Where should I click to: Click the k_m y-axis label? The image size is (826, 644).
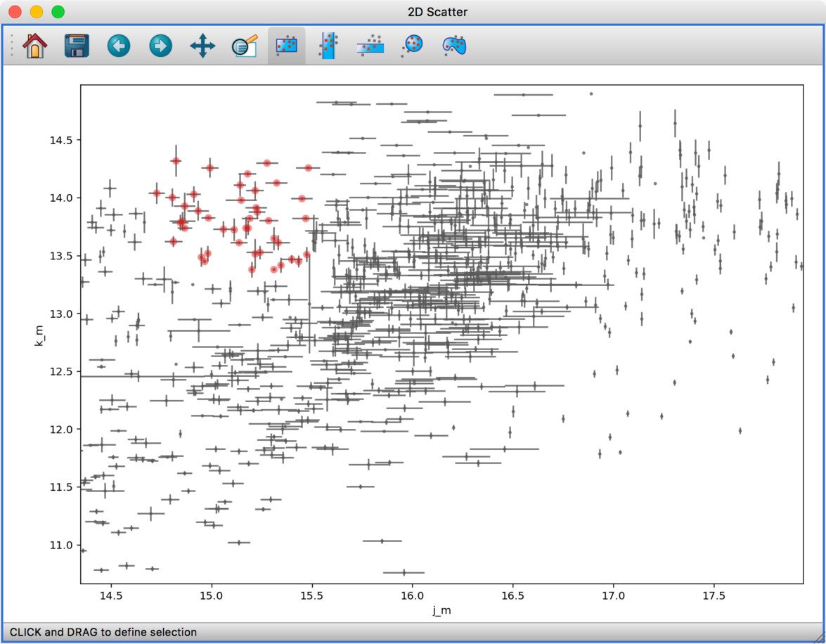[39, 335]
